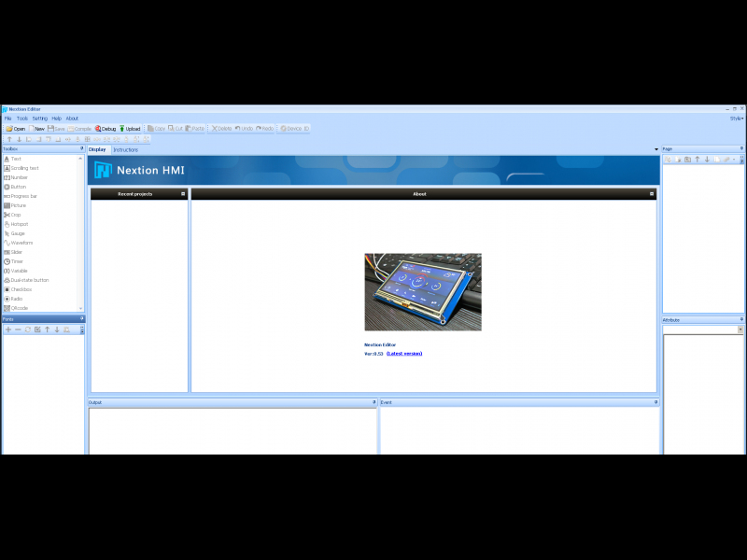Image resolution: width=747 pixels, height=560 pixels.
Task: Upload the project to the device
Action: click(130, 129)
